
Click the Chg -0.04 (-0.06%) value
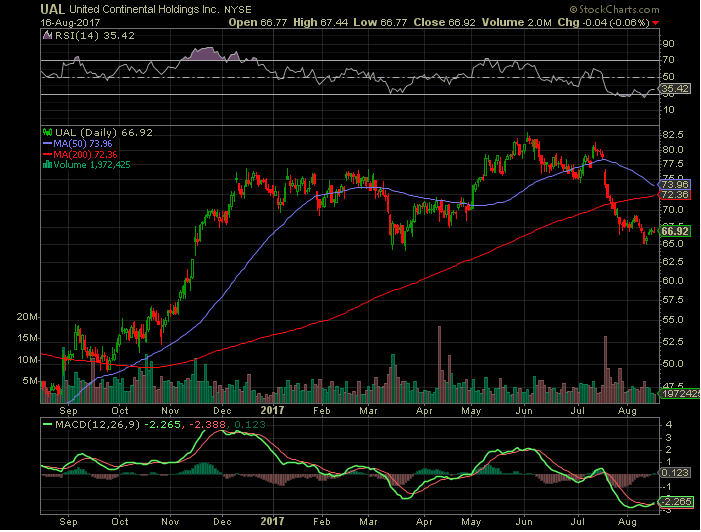coord(604,22)
